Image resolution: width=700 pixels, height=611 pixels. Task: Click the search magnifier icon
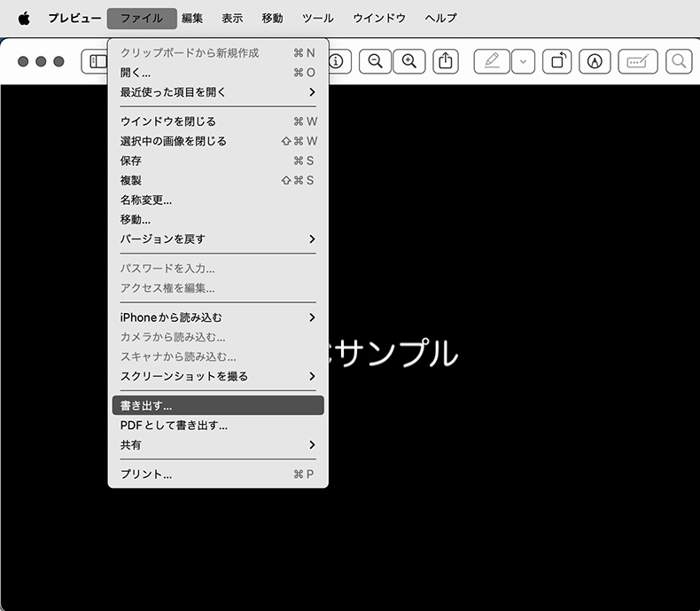[x=679, y=61]
